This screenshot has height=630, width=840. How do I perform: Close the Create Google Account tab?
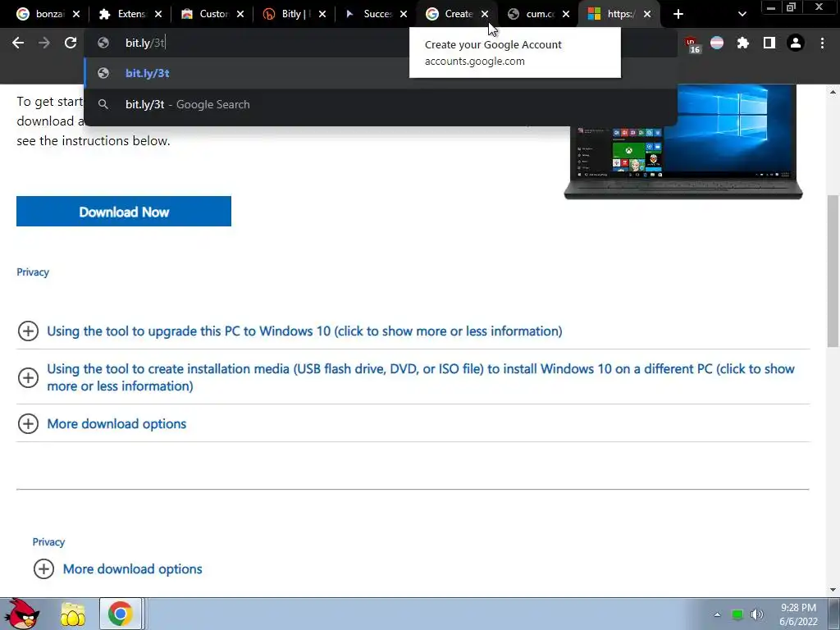coord(485,14)
